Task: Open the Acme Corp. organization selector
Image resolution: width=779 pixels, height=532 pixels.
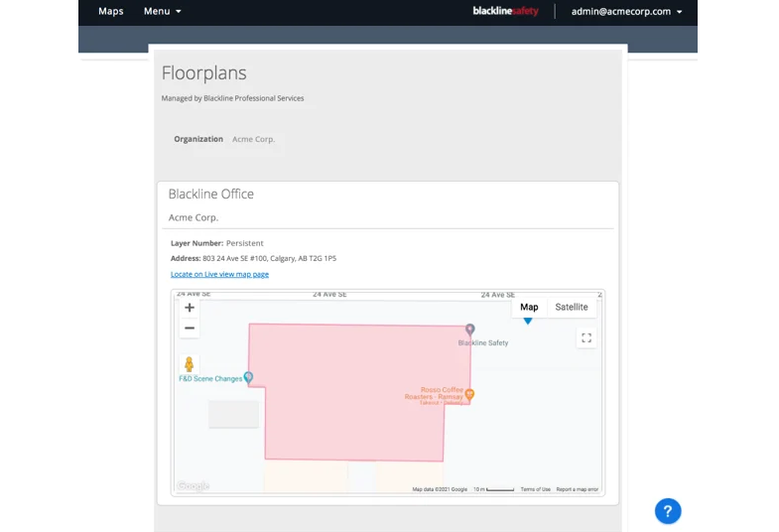Action: (x=253, y=140)
